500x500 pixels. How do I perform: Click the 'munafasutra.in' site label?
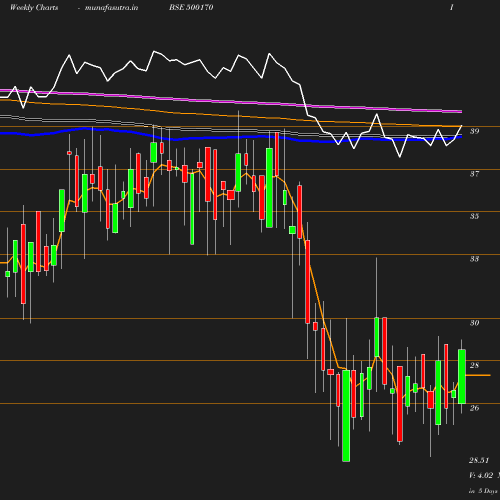[x=111, y=7]
